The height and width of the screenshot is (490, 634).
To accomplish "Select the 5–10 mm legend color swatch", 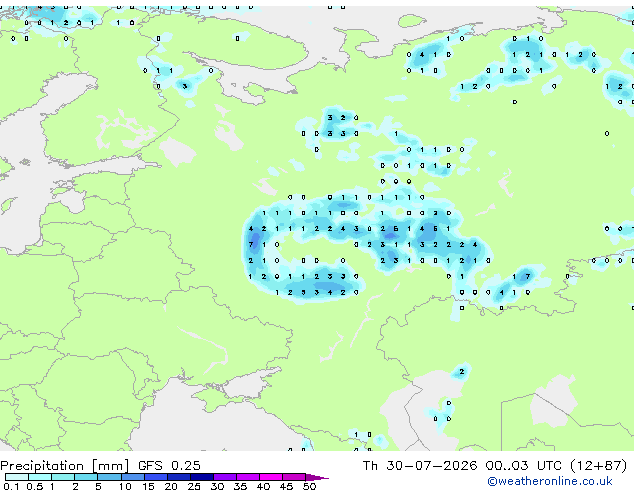I will click(109, 477).
